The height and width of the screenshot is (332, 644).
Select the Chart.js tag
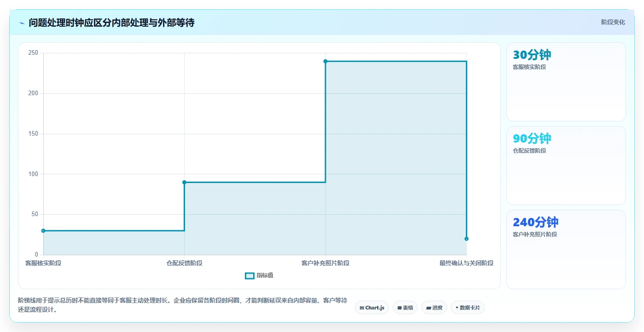(372, 308)
